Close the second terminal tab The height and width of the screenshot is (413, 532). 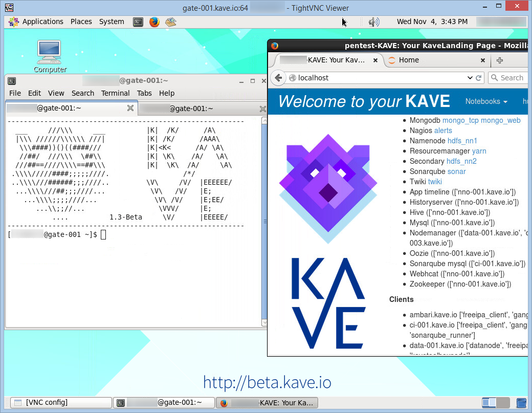[x=262, y=109]
